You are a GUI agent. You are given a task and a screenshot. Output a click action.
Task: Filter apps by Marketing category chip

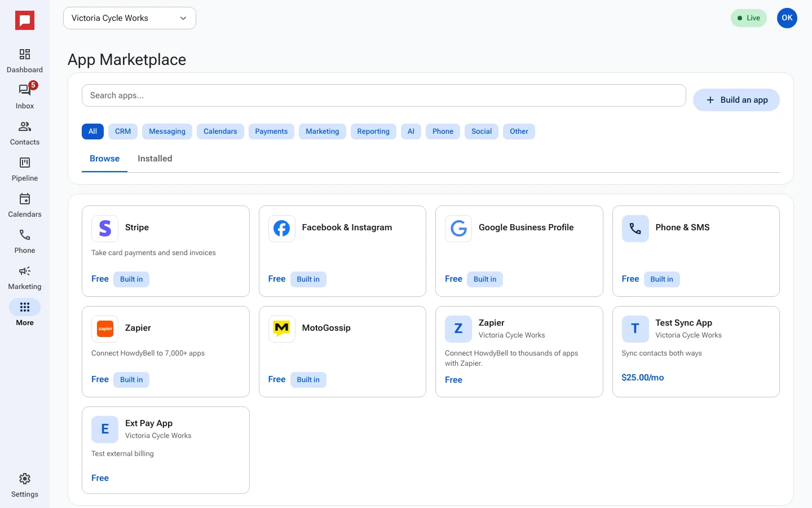coord(323,132)
